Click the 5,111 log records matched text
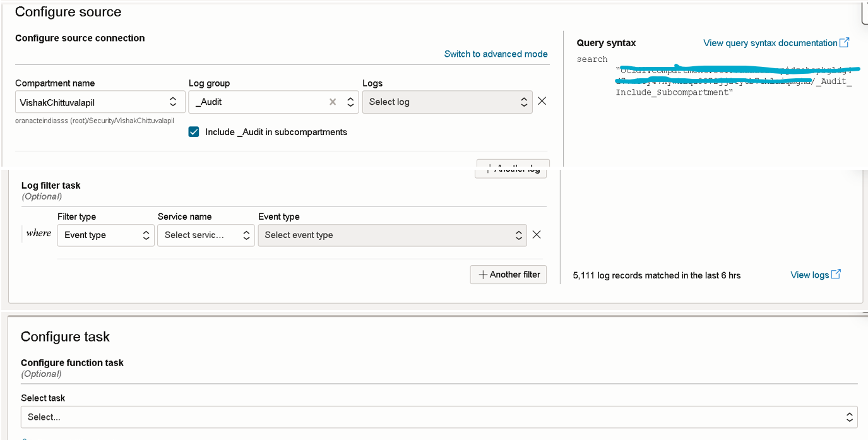The height and width of the screenshot is (440, 868). [657, 275]
